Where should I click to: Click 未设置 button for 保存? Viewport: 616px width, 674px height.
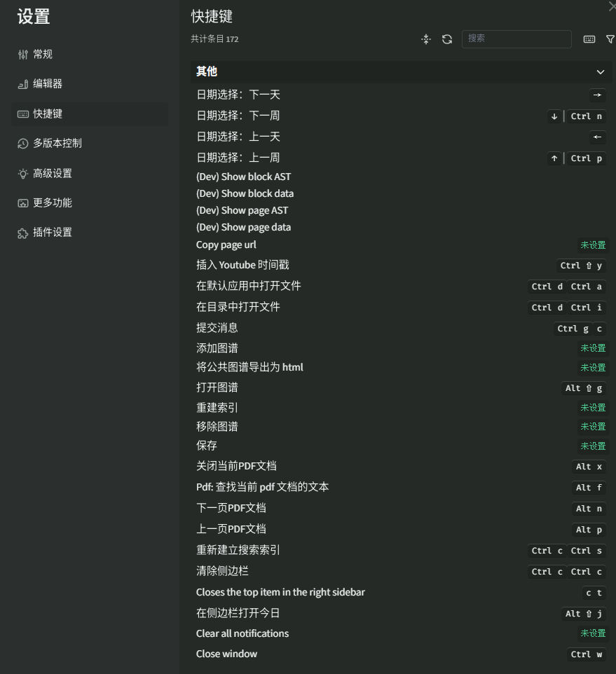point(593,446)
